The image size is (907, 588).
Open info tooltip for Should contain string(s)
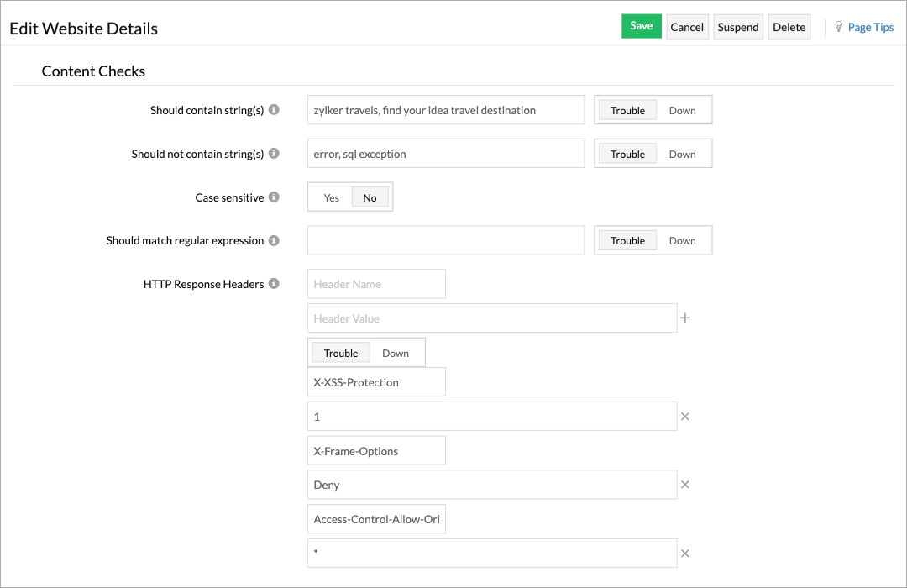[x=275, y=109]
